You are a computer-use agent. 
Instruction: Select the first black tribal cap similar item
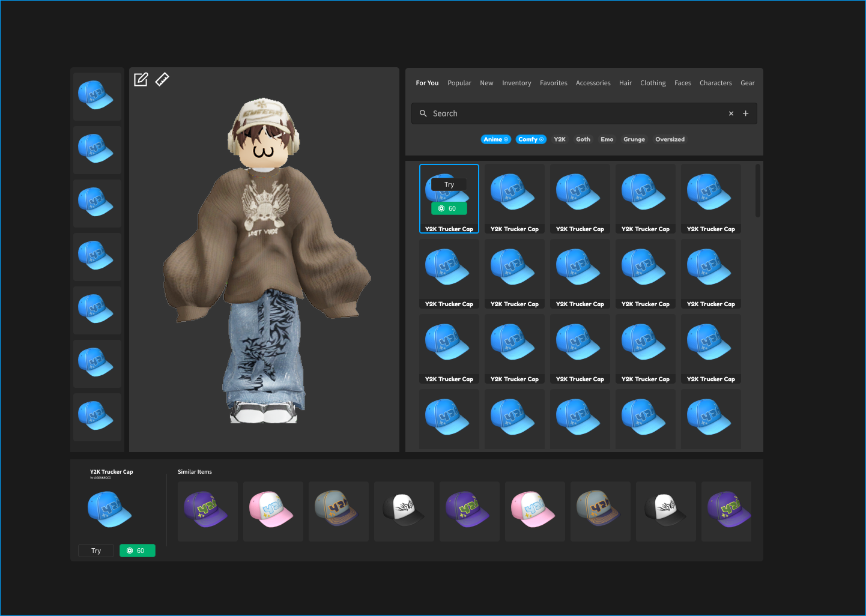(404, 511)
